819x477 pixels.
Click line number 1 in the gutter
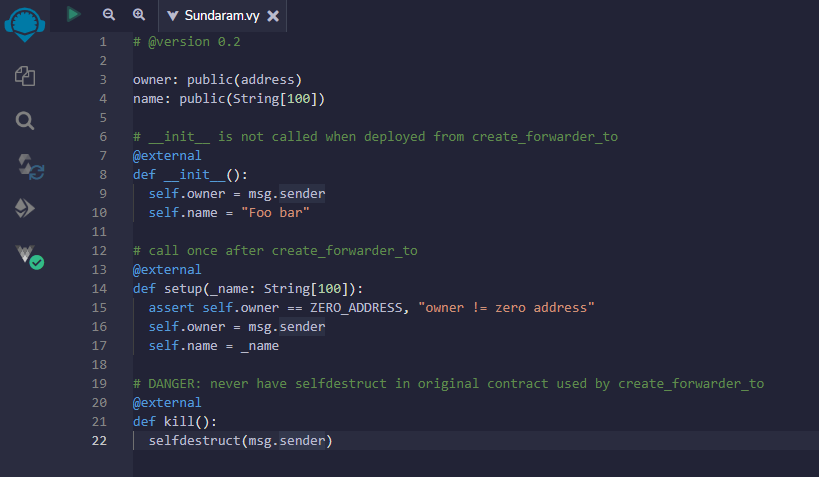click(103, 42)
